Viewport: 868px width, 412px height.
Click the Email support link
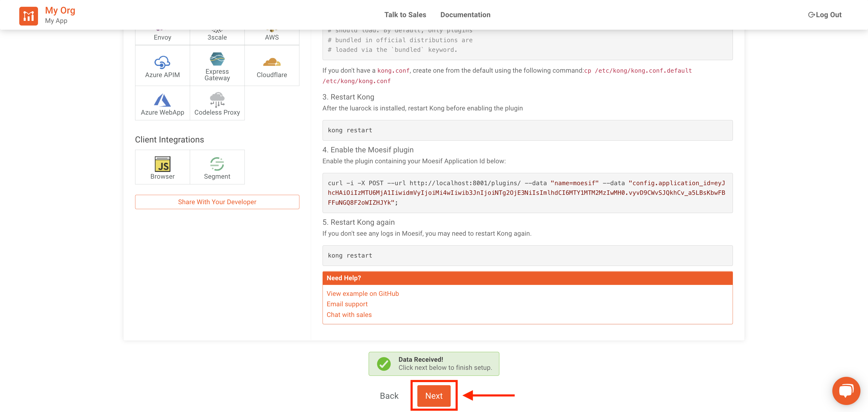click(347, 304)
